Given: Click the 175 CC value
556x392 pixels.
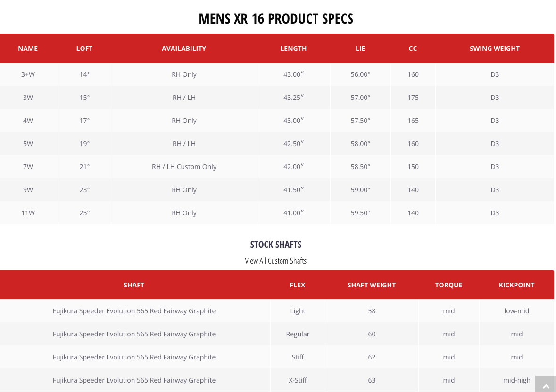Looking at the screenshot, I should pyautogui.click(x=413, y=98).
